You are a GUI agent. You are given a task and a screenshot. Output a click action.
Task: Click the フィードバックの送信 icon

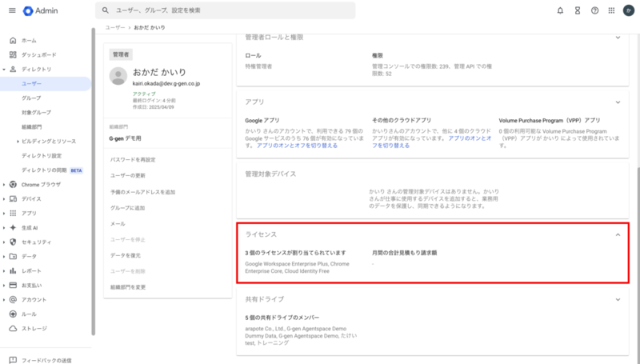[x=13, y=360]
